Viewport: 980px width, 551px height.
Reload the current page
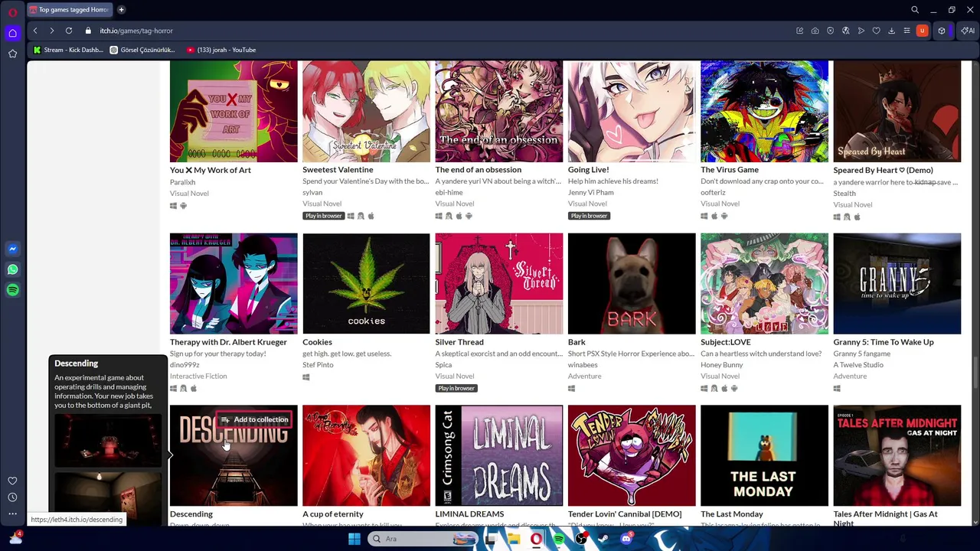click(69, 31)
